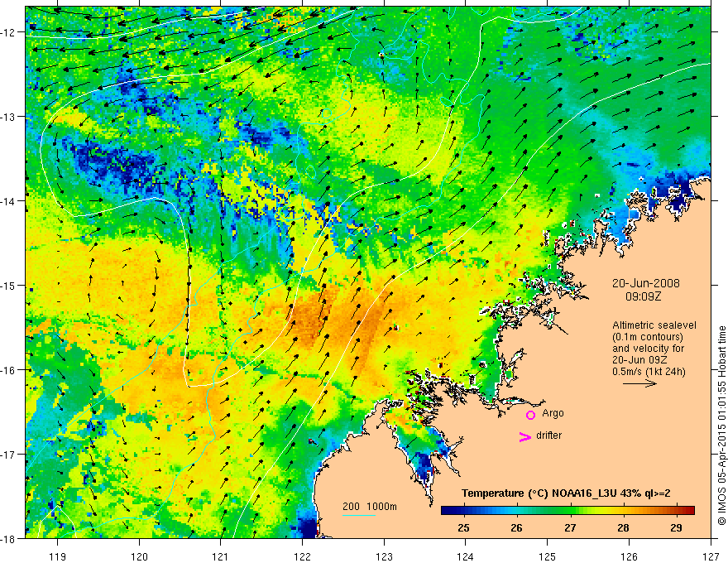
Task: Click the '(0.1m contours)' text
Action: [x=648, y=337]
